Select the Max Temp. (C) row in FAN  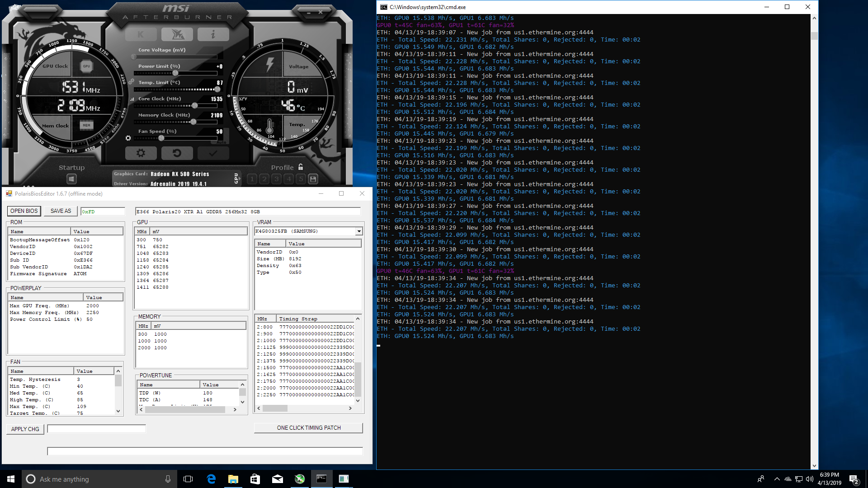(61, 407)
